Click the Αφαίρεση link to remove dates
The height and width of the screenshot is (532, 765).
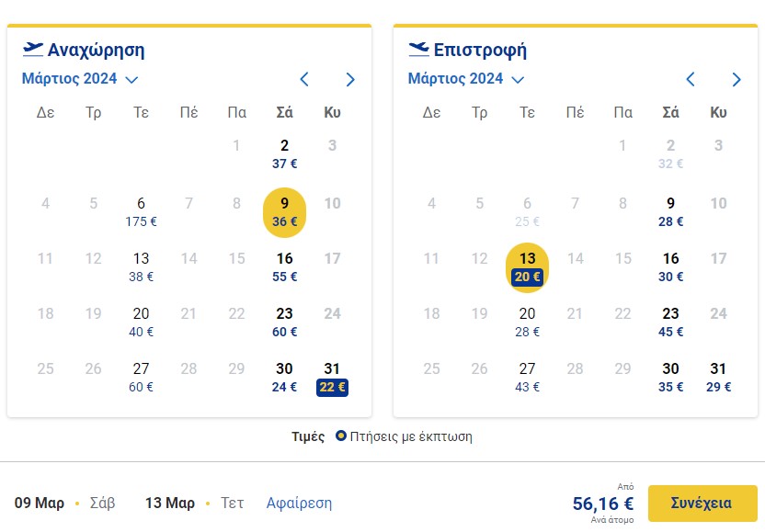click(x=299, y=503)
